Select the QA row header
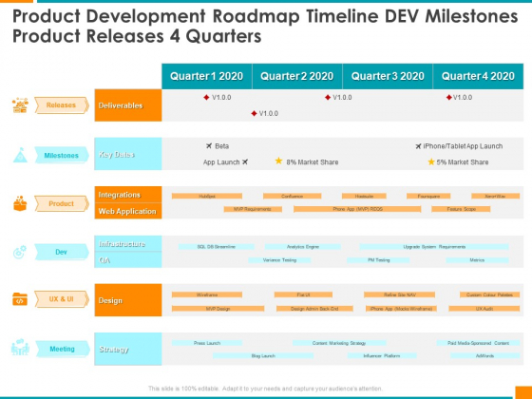Screen dimensions: 532x399 128,260
